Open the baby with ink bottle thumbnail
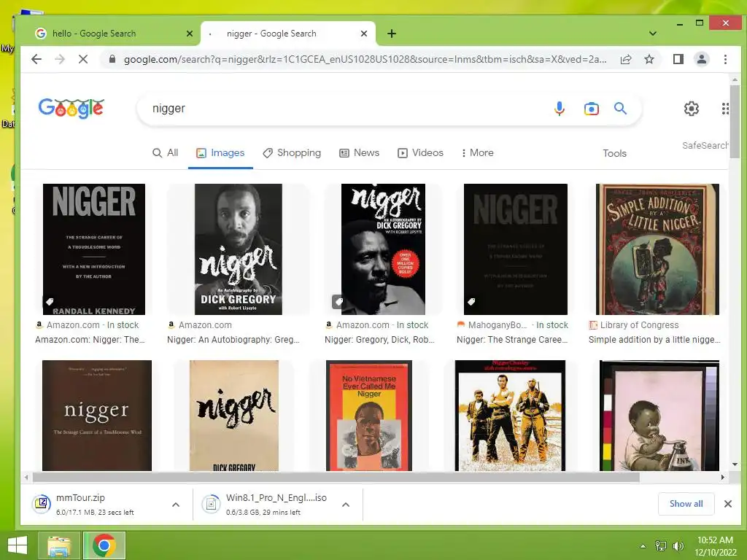 tap(659, 416)
